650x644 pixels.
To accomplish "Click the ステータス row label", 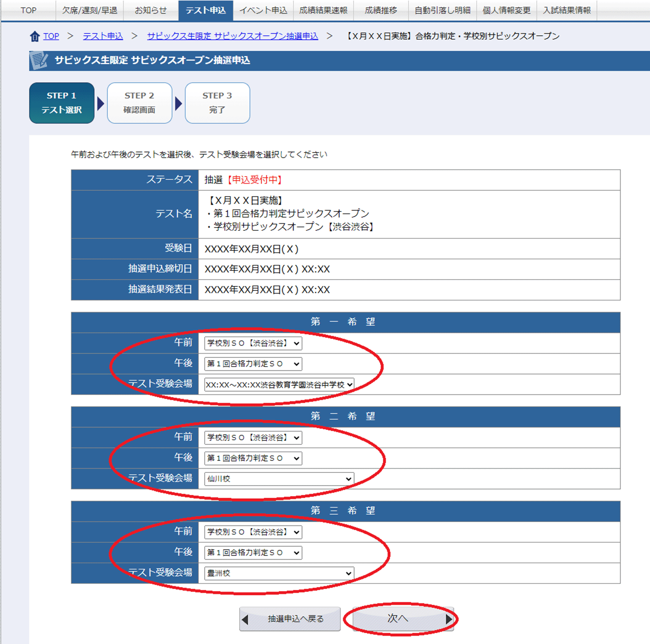I will (x=169, y=180).
